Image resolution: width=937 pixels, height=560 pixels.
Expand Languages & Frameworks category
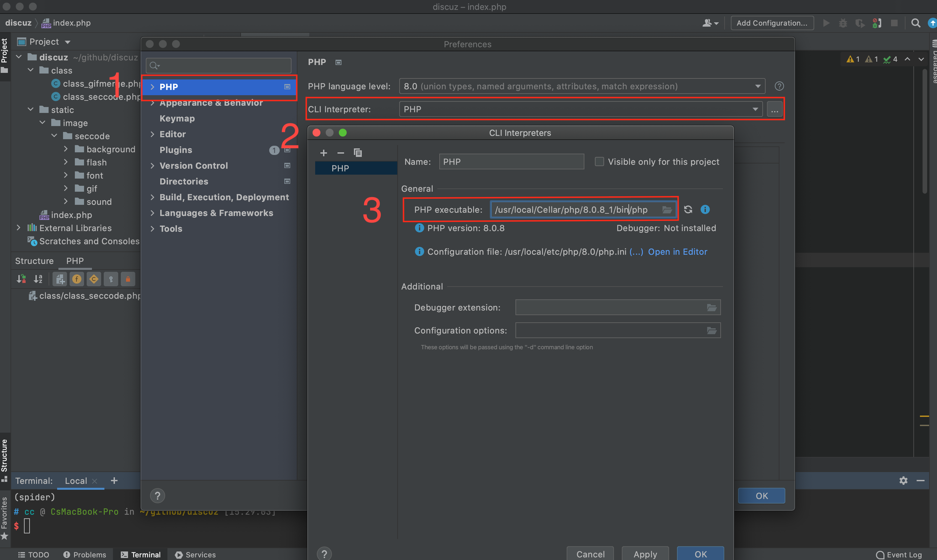click(152, 213)
